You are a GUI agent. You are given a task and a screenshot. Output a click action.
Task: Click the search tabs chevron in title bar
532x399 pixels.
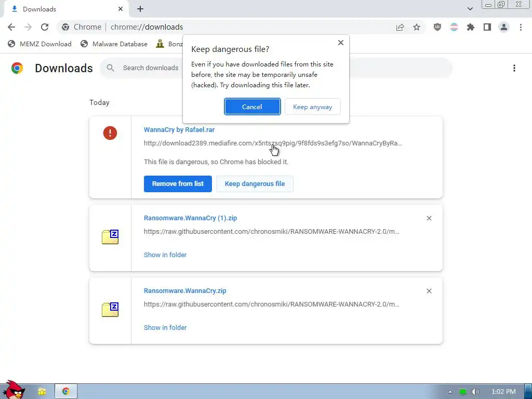470,9
